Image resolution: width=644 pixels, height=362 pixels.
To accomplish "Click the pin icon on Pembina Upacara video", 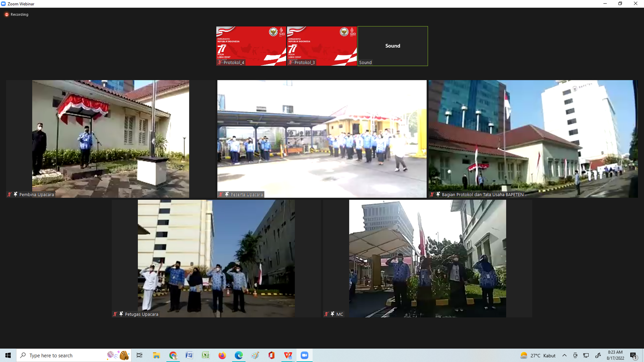I will pyautogui.click(x=15, y=194).
